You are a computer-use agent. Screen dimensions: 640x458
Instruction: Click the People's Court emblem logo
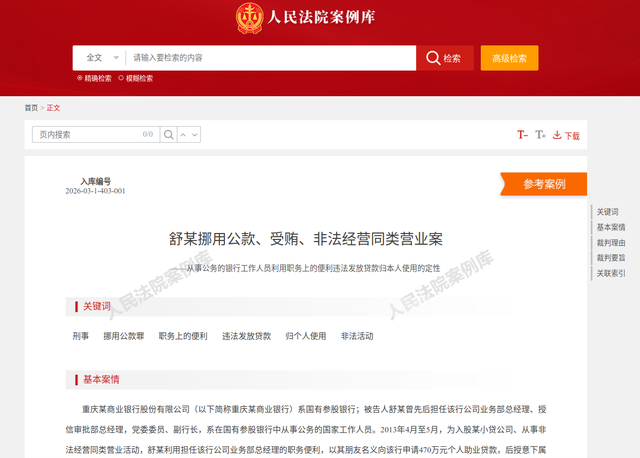point(249,18)
